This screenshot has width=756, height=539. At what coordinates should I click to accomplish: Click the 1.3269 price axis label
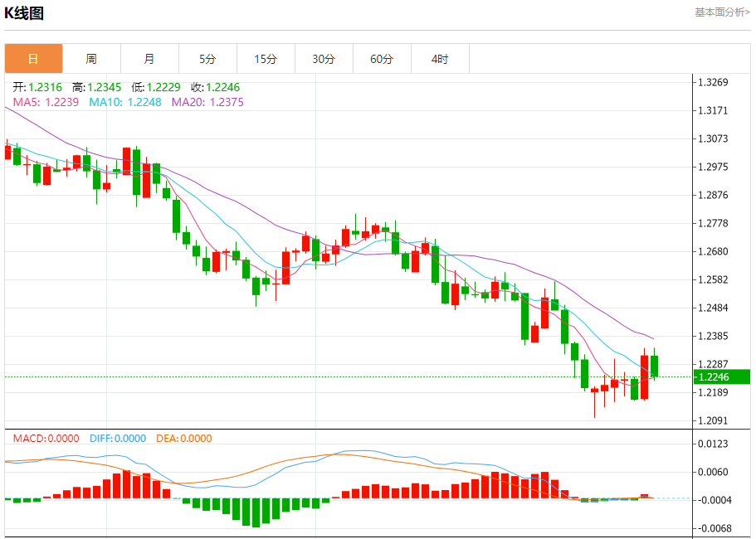pos(713,82)
